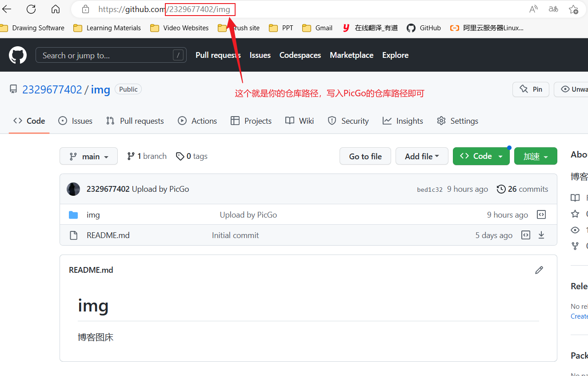Open commit hash bed1c32

(x=430, y=190)
